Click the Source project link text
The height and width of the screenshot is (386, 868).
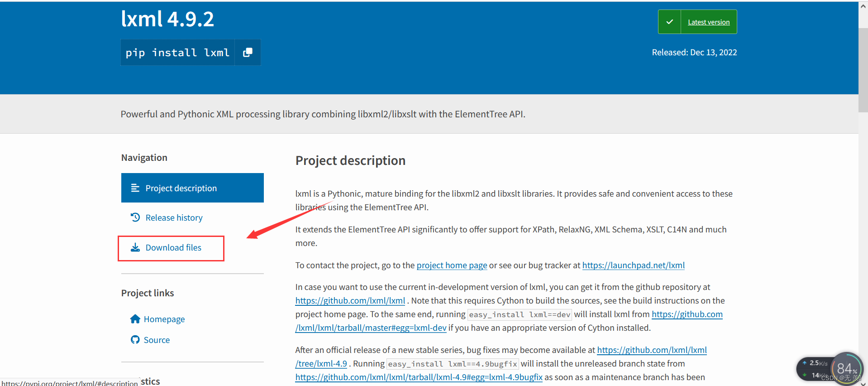(157, 340)
